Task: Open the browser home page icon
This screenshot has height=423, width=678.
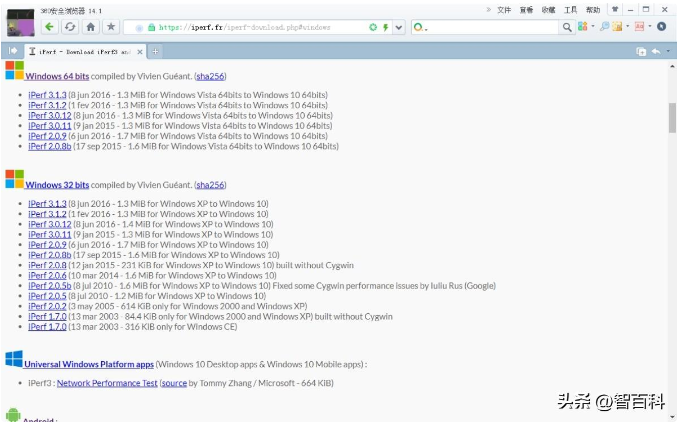Action: point(90,27)
